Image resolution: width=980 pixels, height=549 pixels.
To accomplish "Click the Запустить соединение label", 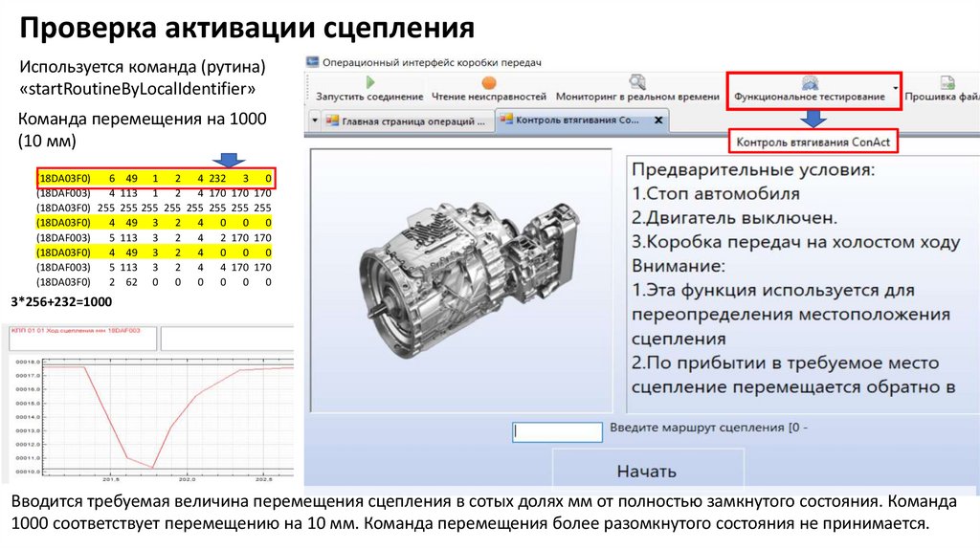I will [x=369, y=97].
